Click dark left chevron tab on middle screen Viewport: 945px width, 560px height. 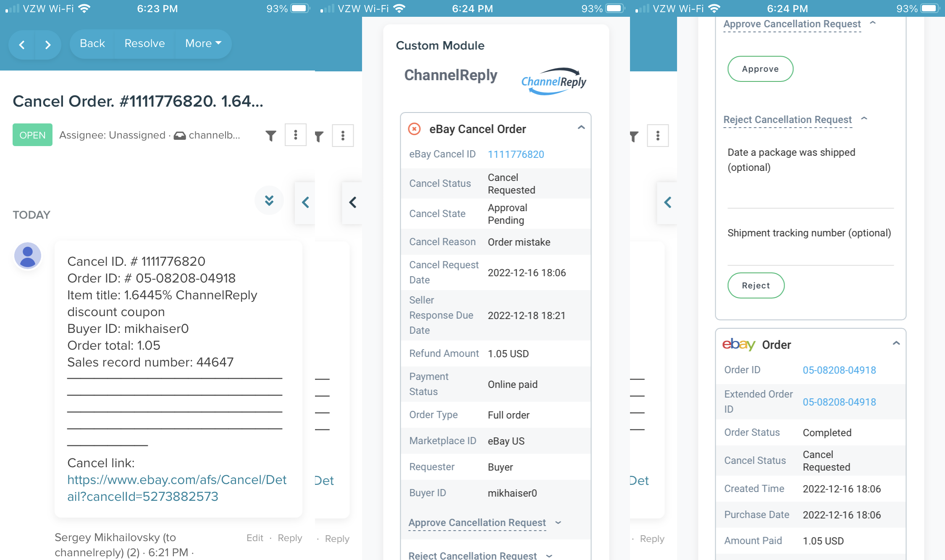[x=352, y=203]
